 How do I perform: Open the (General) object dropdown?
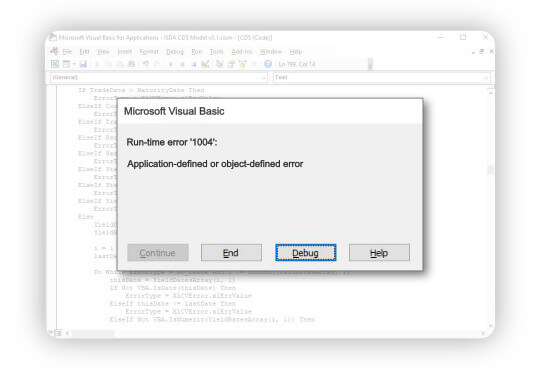click(x=159, y=77)
